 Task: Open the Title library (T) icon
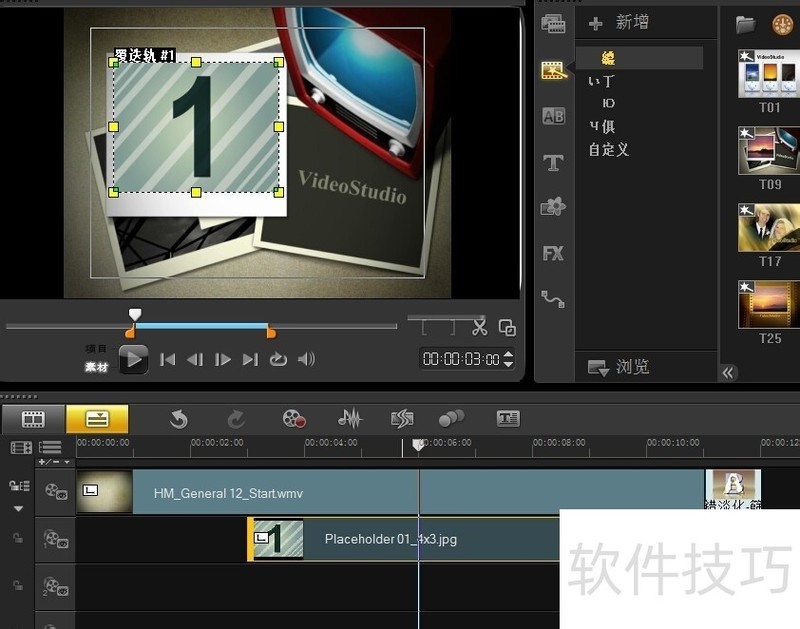coord(553,162)
